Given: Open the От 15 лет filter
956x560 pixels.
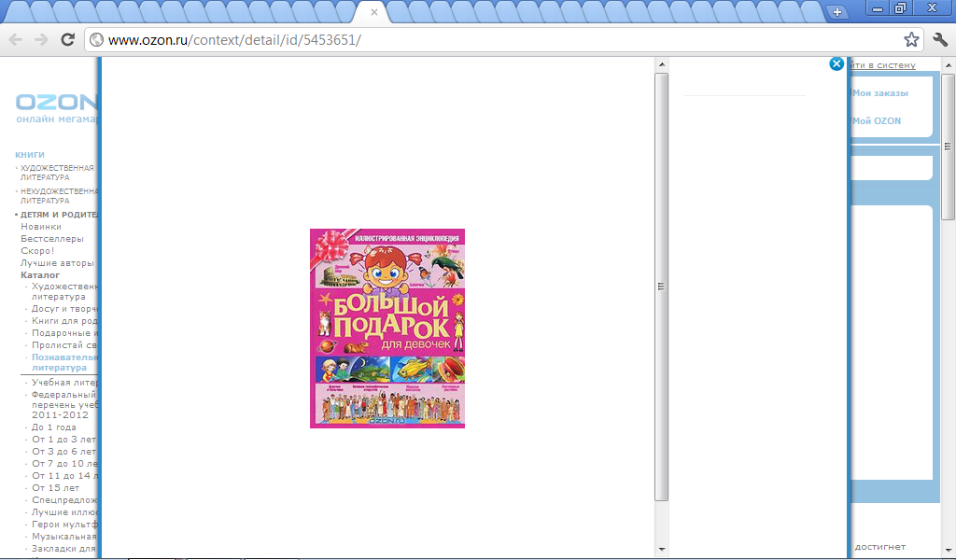Looking at the screenshot, I should click(55, 488).
